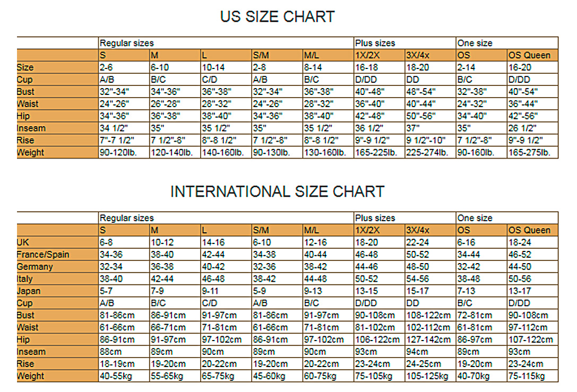Select the 105-125kg weight cell
The width and height of the screenshot is (577, 392).
point(428,376)
